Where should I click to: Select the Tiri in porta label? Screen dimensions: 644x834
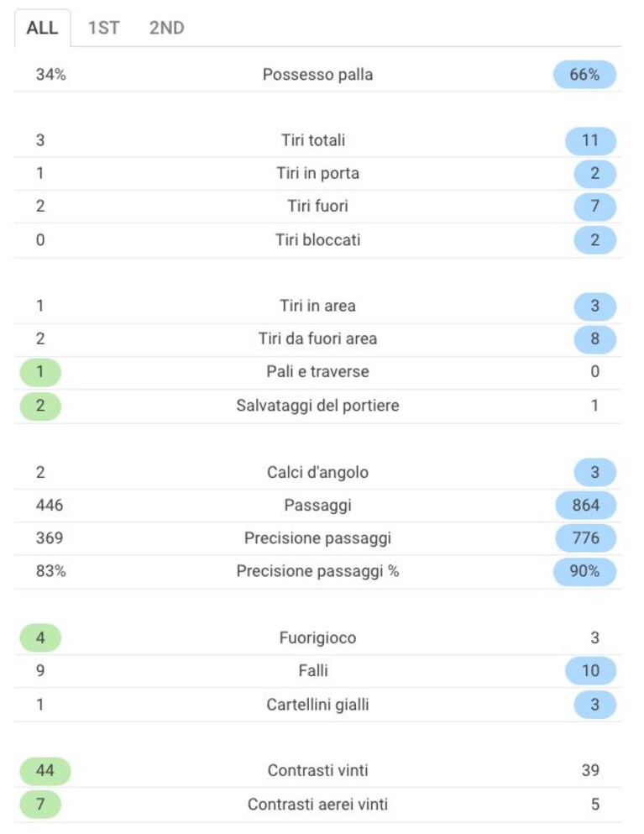pos(317,173)
